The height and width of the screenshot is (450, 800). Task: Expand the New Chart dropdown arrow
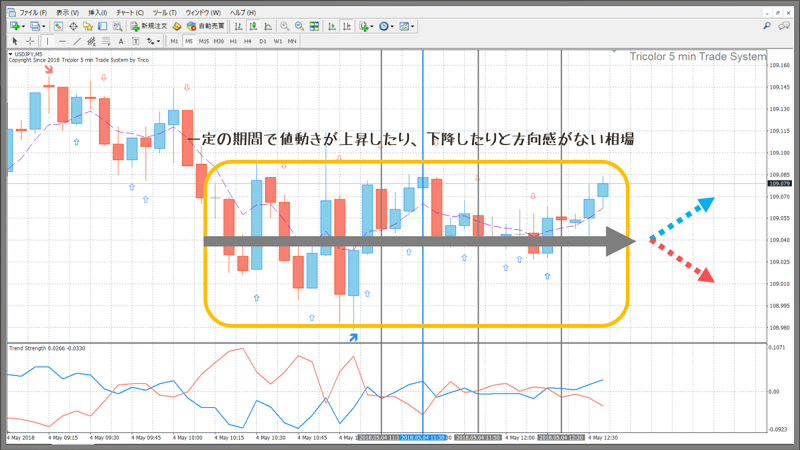23,27
